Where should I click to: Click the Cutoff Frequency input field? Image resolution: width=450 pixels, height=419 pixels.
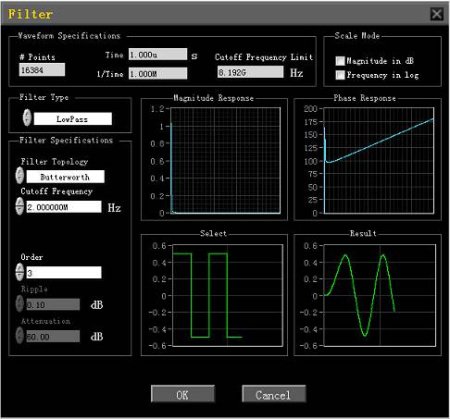64,207
